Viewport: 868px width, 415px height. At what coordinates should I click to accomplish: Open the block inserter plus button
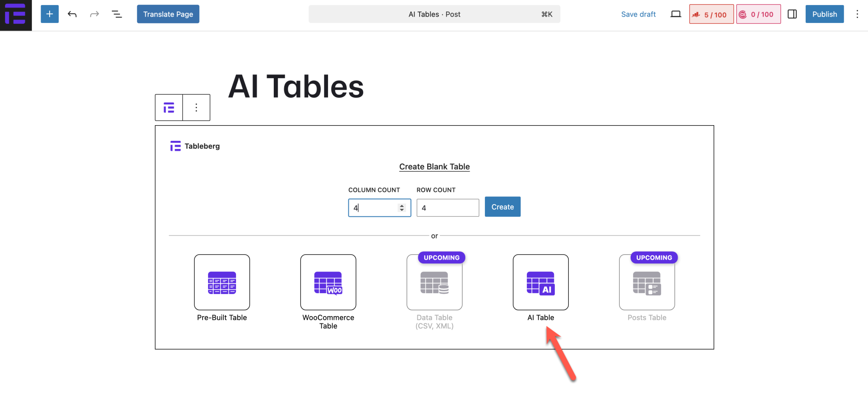coord(50,14)
